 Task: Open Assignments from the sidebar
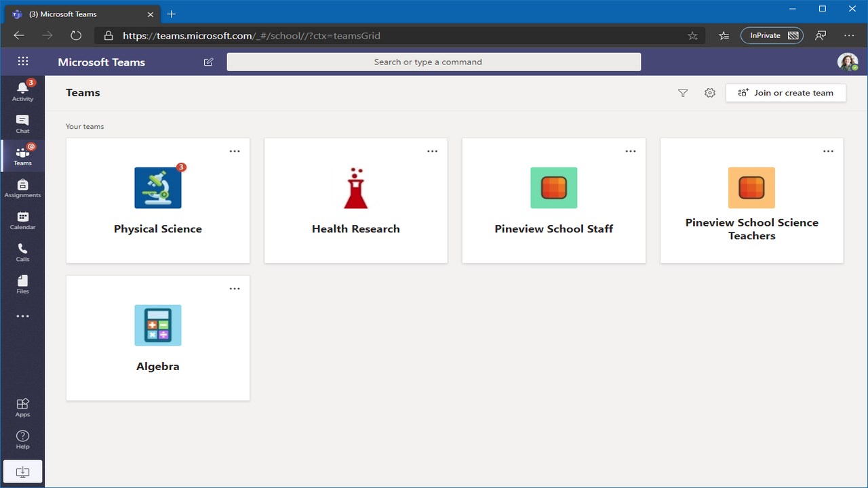coord(22,188)
